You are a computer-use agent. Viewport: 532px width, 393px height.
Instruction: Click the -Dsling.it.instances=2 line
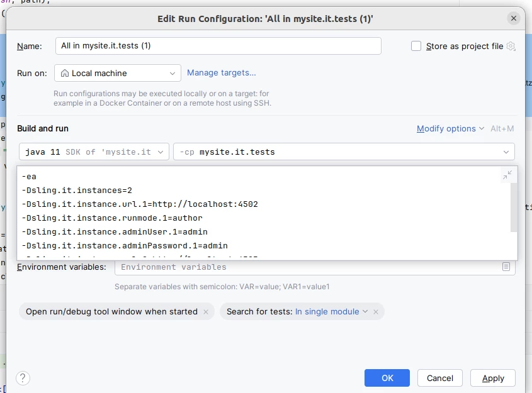click(77, 191)
